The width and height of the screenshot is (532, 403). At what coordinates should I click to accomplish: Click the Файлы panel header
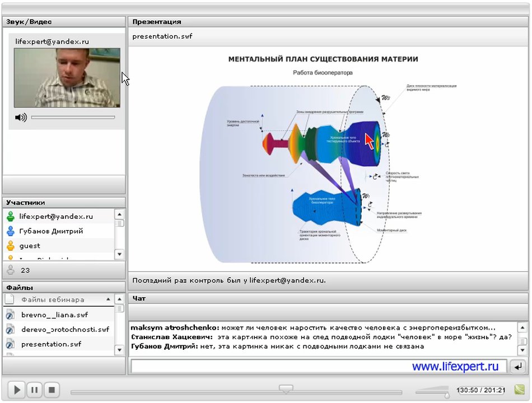point(64,287)
